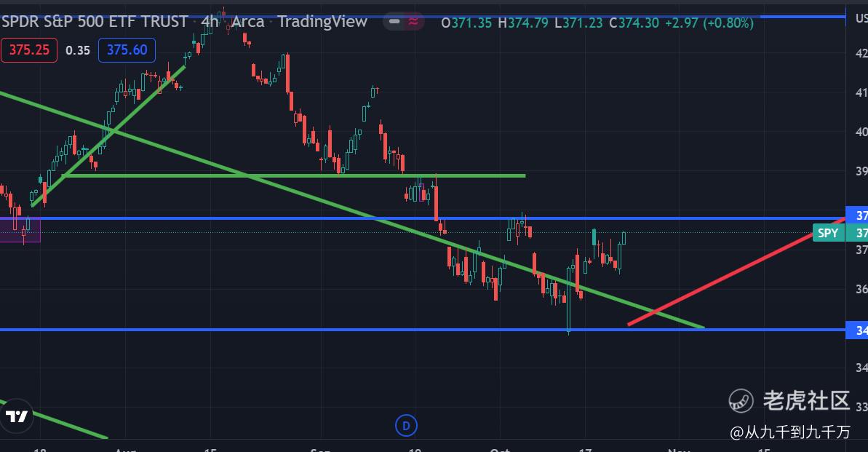Image resolution: width=868 pixels, height=452 pixels.
Task: Click the pink wavy-lines icon in the legend
Action: click(x=413, y=22)
